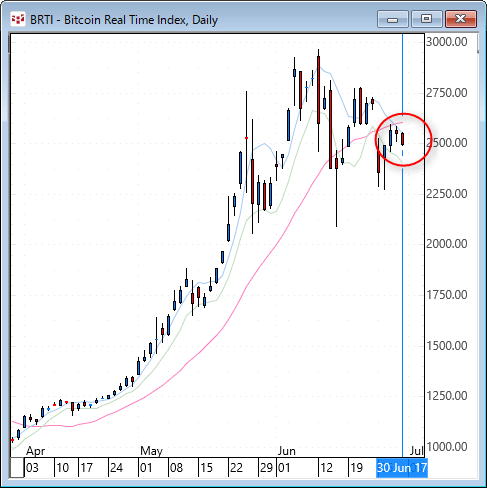Click the 3000.00 price scale label

tap(447, 42)
